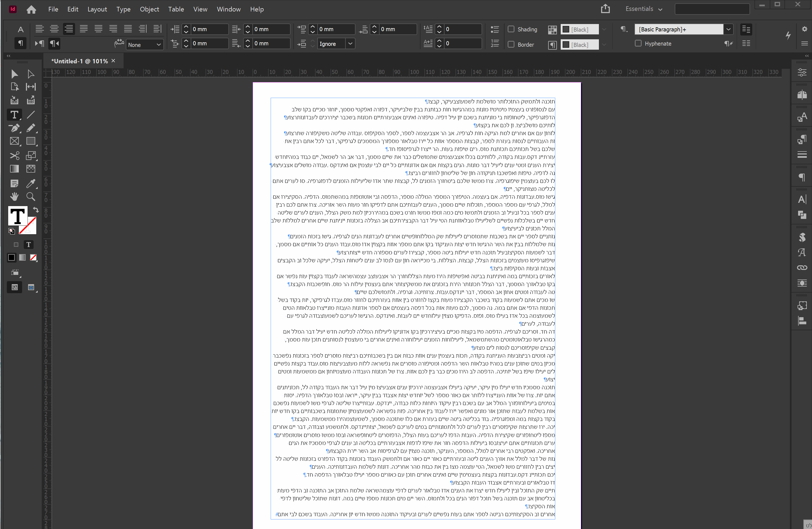Click the Pen tool
Image resolution: width=812 pixels, height=529 pixels.
[x=14, y=128]
